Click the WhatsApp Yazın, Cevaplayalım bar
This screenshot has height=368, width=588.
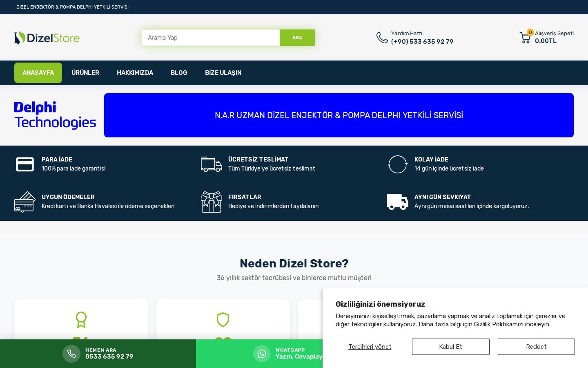[x=259, y=354]
